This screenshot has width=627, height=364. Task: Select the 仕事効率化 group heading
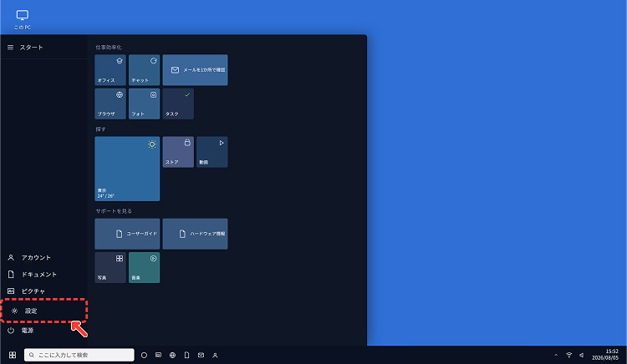click(109, 47)
